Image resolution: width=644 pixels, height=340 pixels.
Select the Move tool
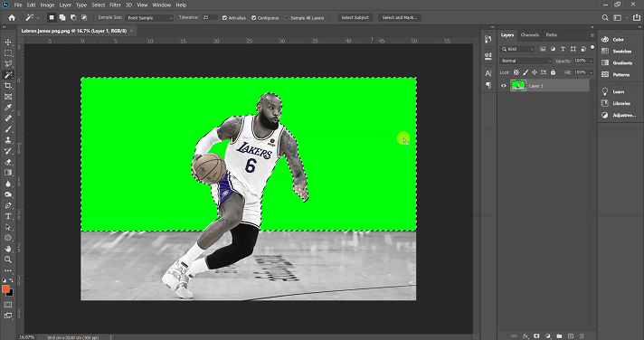[x=8, y=42]
